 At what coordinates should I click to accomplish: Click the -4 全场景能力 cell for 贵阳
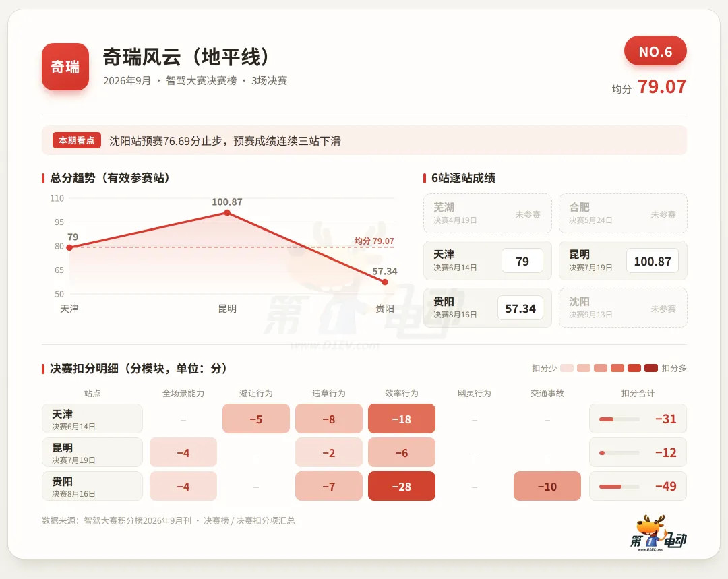[x=183, y=486]
